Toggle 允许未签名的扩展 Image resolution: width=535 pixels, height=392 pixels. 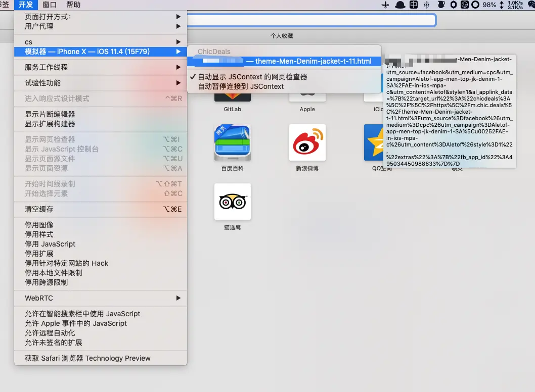[101, 342]
